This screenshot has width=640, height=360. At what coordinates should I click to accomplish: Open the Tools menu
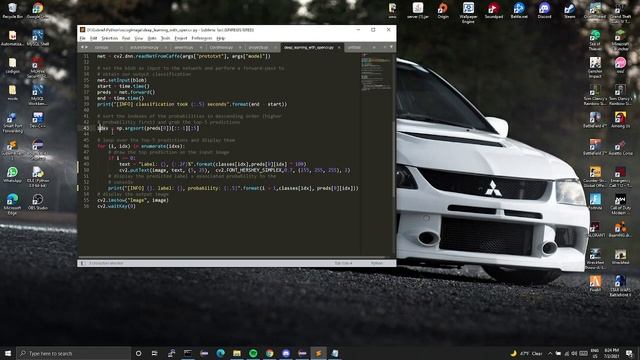click(165, 38)
